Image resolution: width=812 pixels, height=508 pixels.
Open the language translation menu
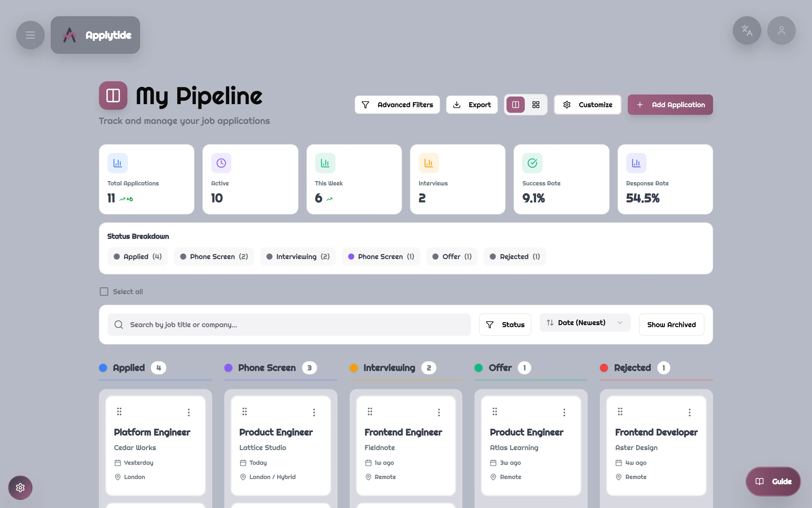coord(747,30)
